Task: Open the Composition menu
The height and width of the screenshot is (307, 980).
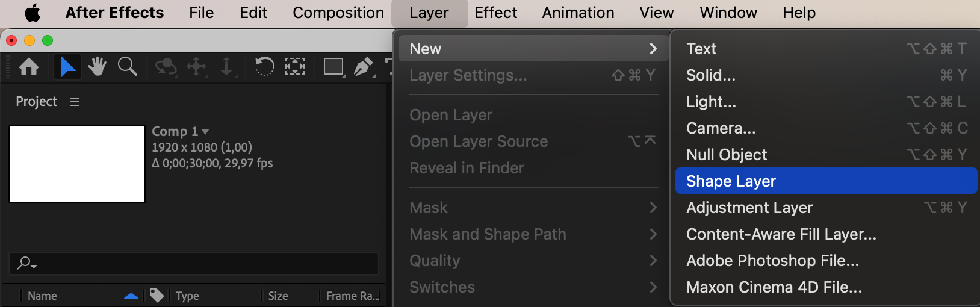Action: 338,13
